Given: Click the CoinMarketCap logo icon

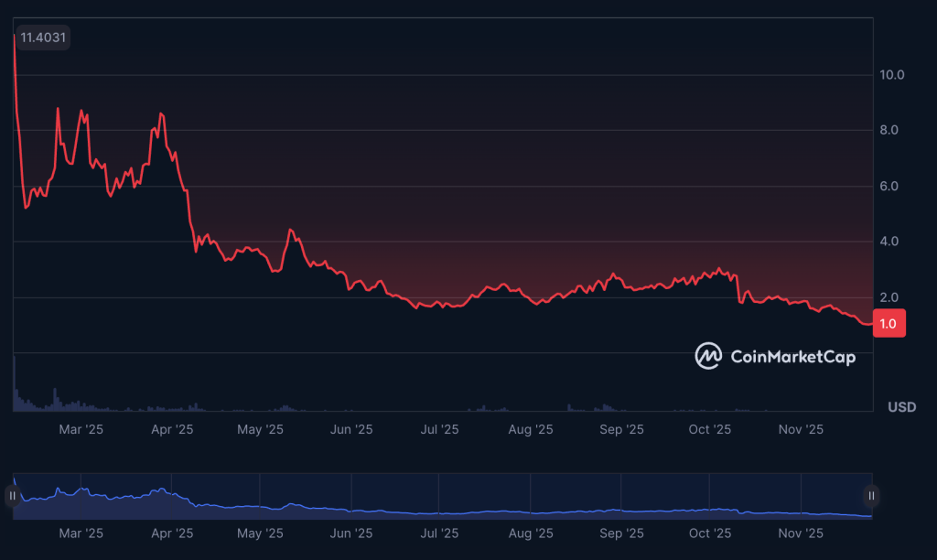Looking at the screenshot, I should pos(709,357).
